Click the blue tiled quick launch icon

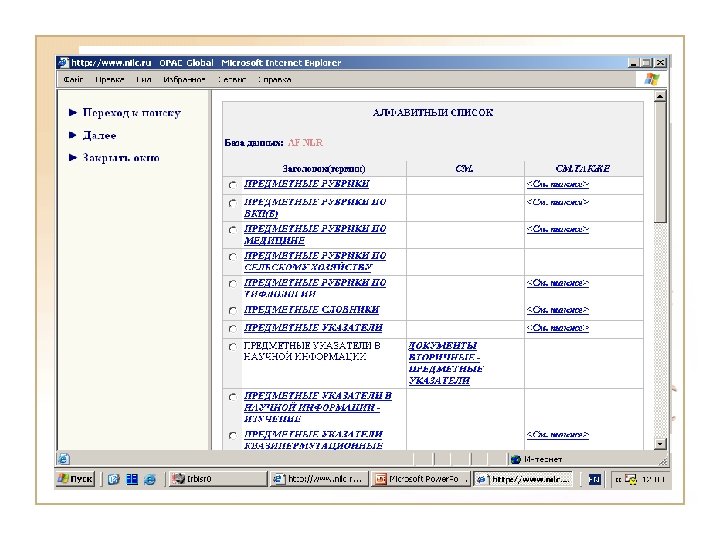point(132,479)
